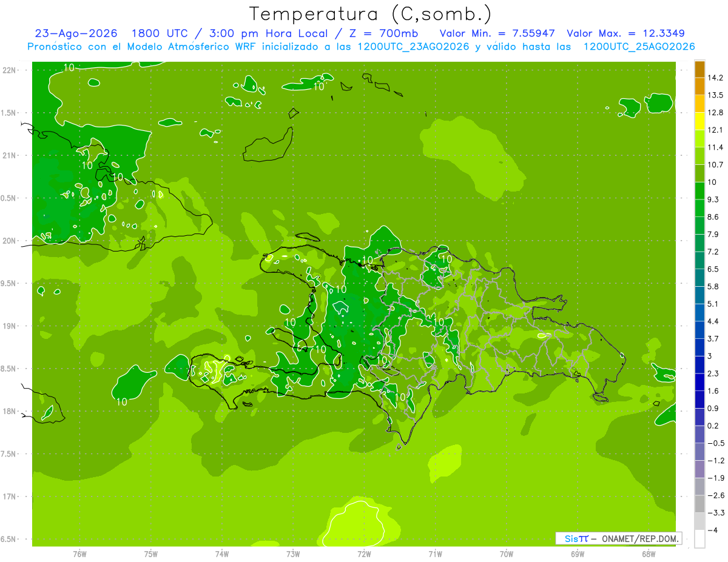The width and height of the screenshot is (728, 562).
Task: Click the "1800 UTC" time text
Action: pyautogui.click(x=159, y=33)
